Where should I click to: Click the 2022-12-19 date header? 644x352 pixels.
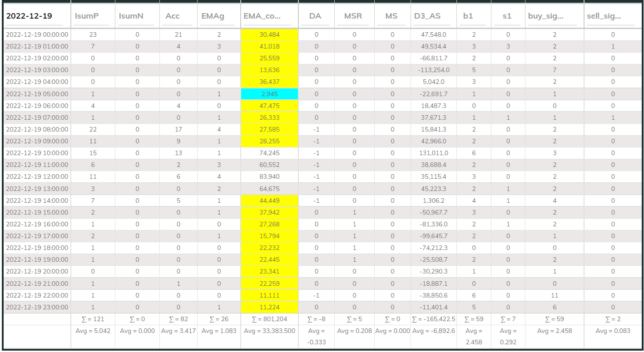coord(29,16)
